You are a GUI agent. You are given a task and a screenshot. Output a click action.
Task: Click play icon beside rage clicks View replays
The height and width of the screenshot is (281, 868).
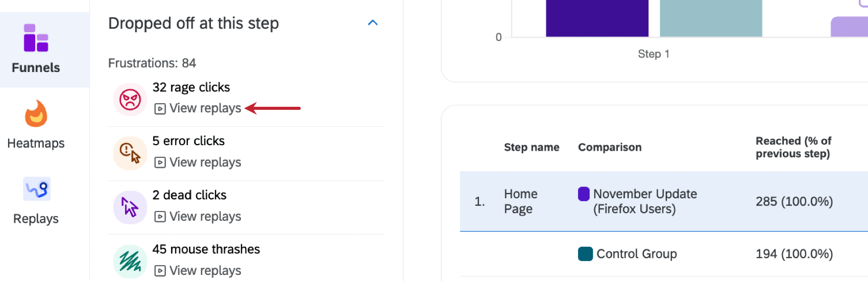(160, 109)
